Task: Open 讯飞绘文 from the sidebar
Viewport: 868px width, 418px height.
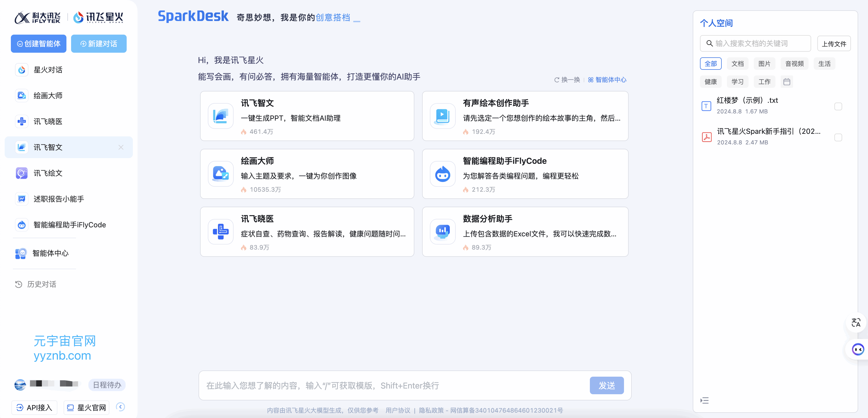Action: (x=48, y=173)
